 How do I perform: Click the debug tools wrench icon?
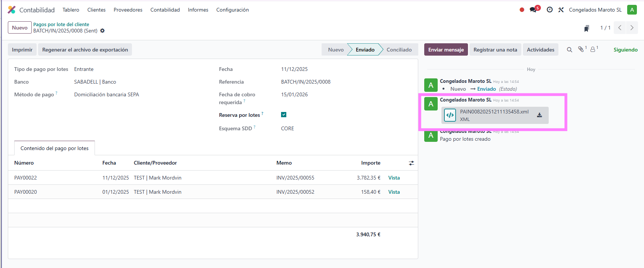pos(561,10)
